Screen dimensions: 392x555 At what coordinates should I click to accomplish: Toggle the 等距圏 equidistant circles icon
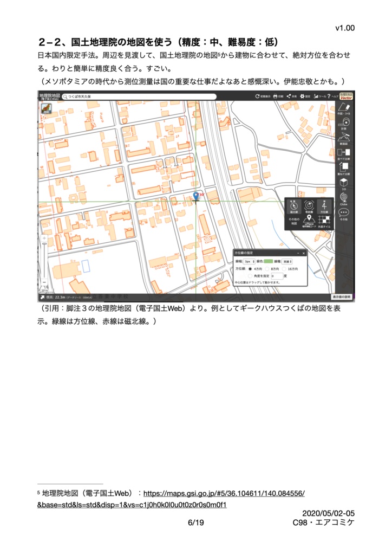[x=309, y=206]
